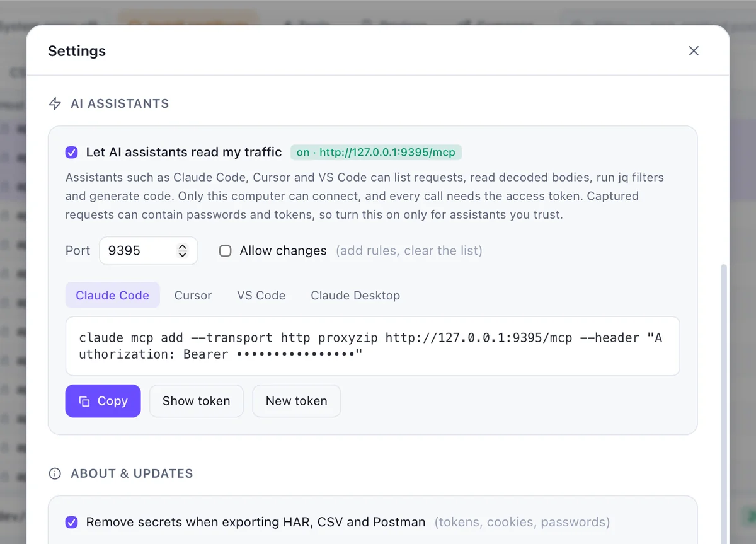This screenshot has height=544, width=756.
Task: Switch to the VS Code tab
Action: 261,295
